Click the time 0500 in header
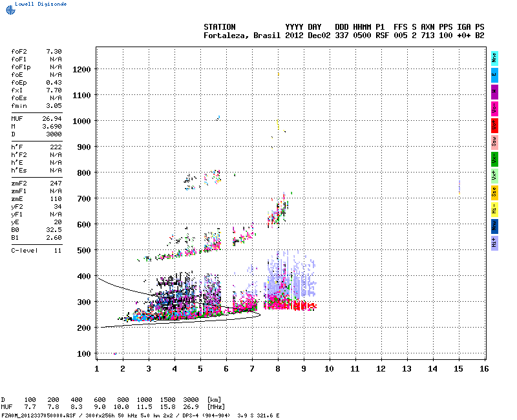This screenshot has height=420, width=517. coord(362,36)
